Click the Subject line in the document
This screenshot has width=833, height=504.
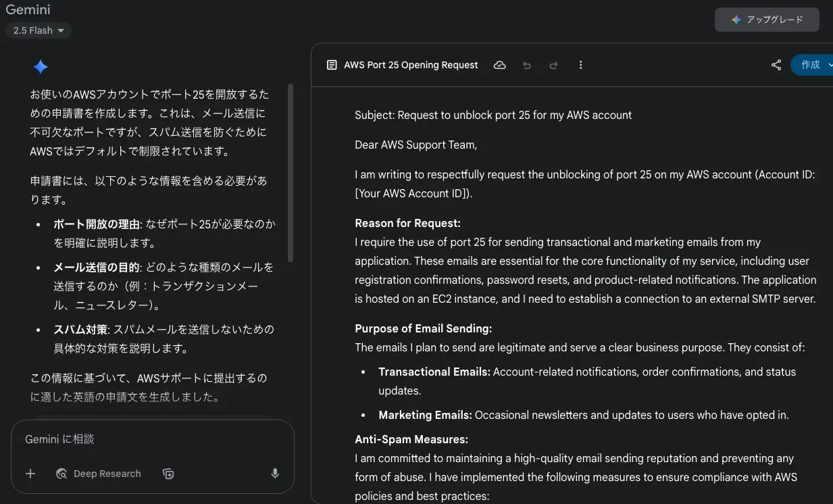pos(493,115)
